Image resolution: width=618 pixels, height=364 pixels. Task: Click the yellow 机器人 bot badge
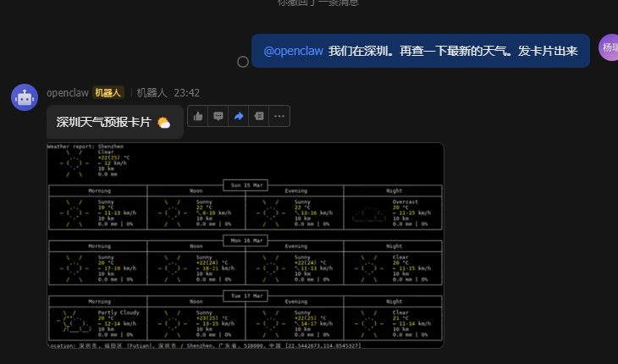[108, 92]
